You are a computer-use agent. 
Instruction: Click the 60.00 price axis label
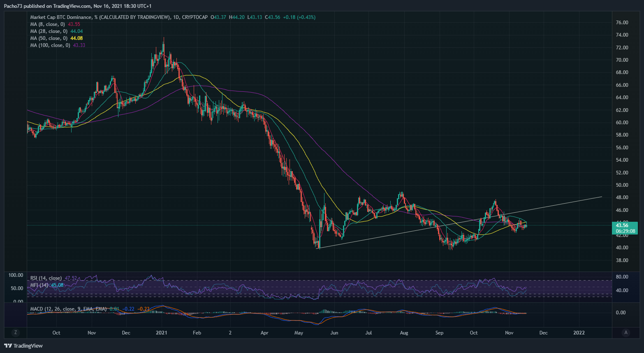622,123
